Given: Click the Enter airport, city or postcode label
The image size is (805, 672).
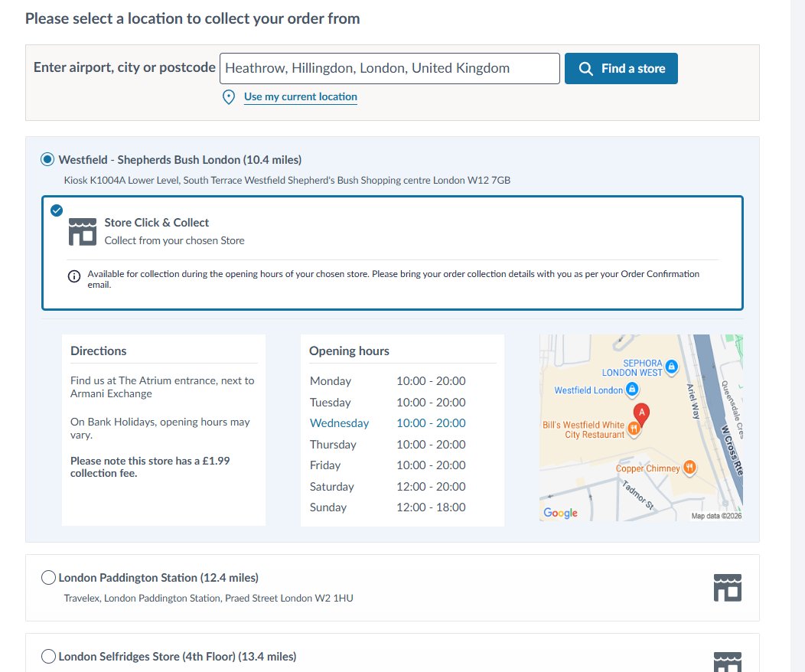Looking at the screenshot, I should (x=124, y=67).
